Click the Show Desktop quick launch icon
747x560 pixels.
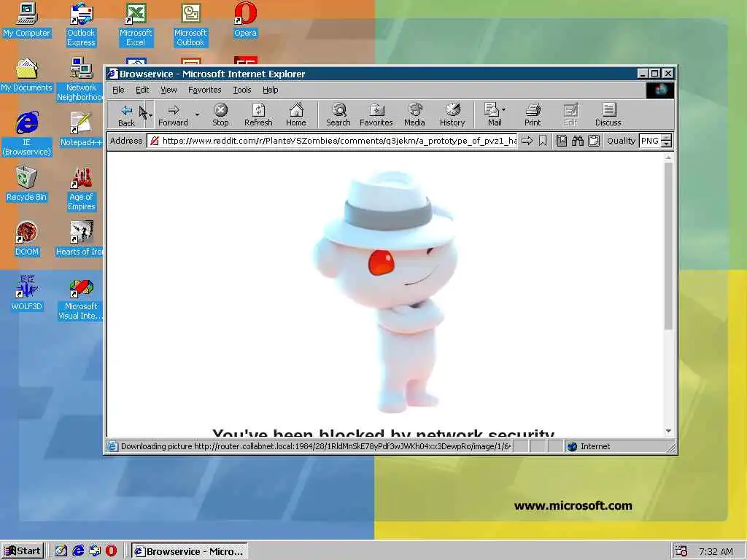61,551
